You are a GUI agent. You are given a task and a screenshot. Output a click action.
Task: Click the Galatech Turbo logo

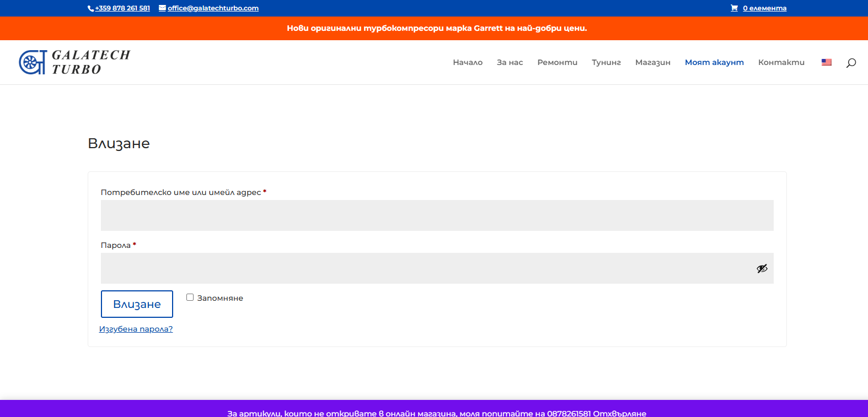click(74, 62)
